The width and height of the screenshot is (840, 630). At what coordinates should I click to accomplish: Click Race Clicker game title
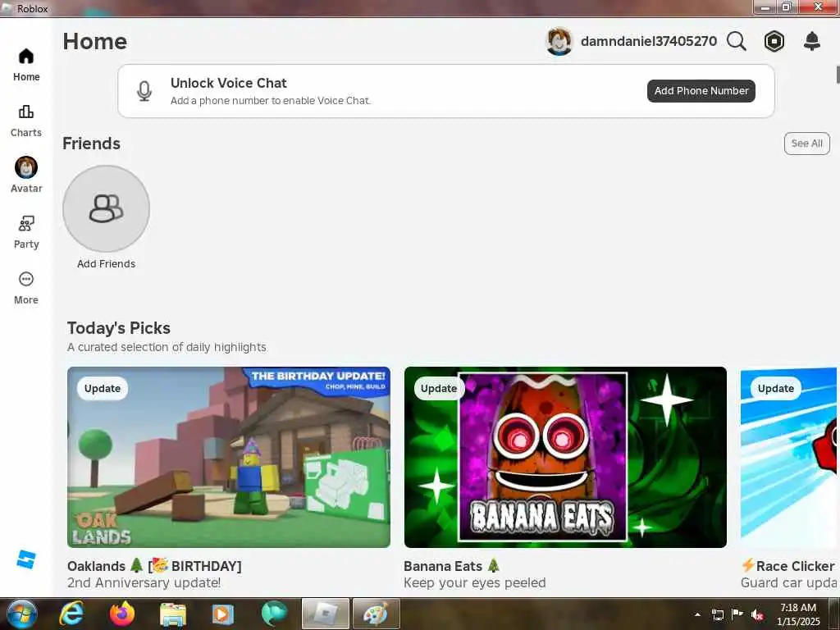(788, 566)
